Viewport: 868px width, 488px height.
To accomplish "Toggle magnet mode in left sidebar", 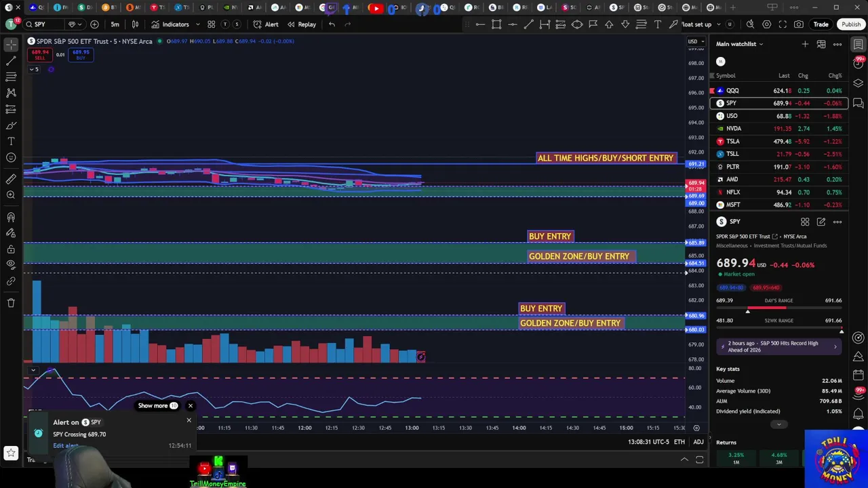I will pos(11,217).
